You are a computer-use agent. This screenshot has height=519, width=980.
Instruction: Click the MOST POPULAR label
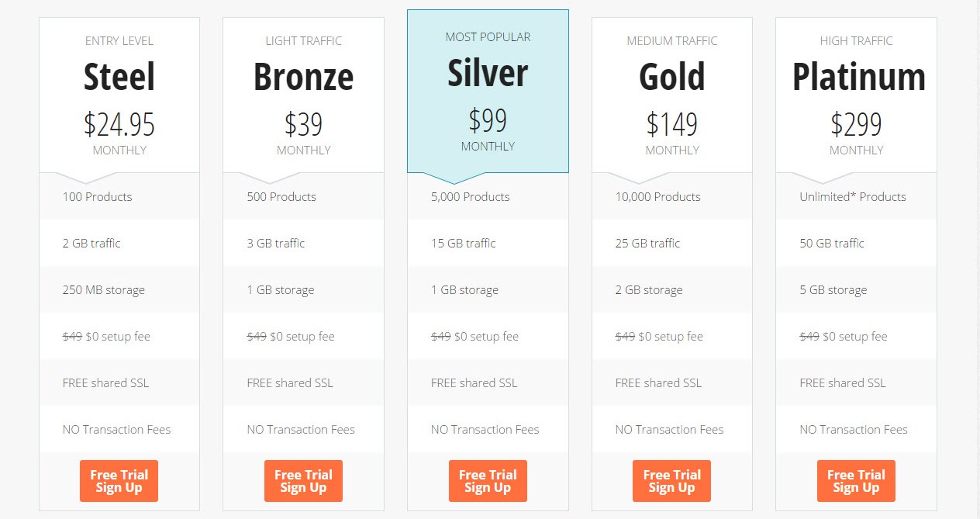tap(488, 36)
